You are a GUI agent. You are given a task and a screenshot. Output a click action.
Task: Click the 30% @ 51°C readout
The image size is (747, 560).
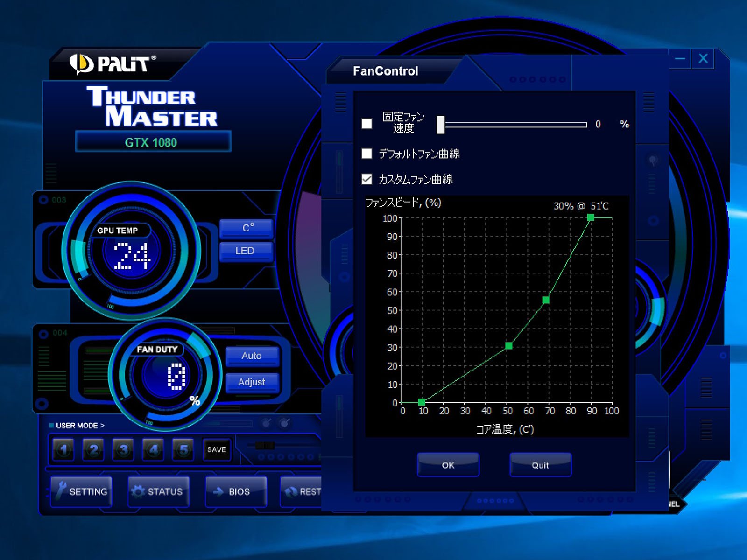581,206
